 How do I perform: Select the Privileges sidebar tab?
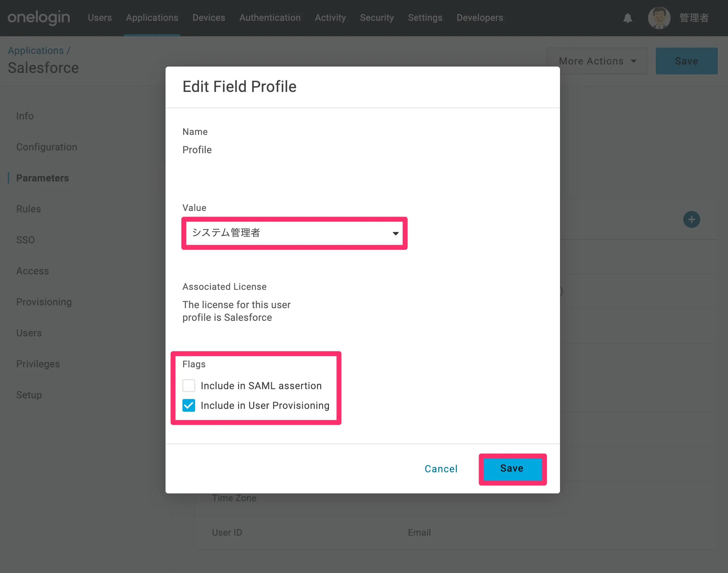click(38, 364)
